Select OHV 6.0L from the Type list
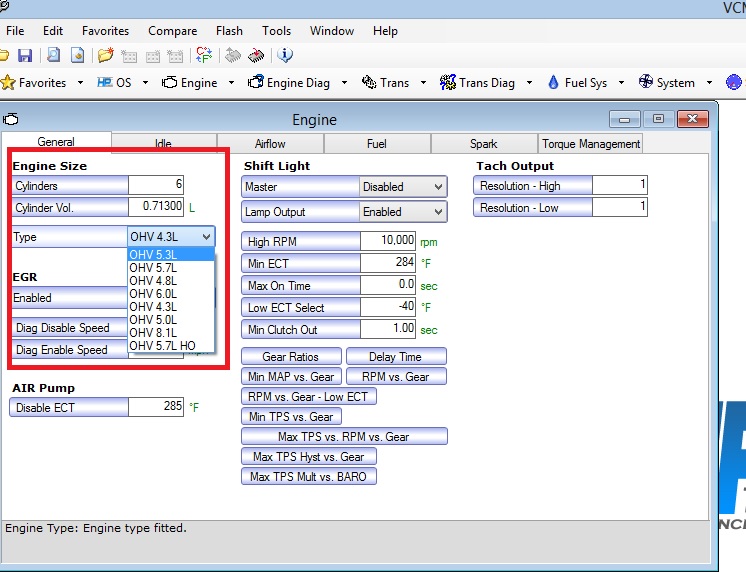 [155, 294]
